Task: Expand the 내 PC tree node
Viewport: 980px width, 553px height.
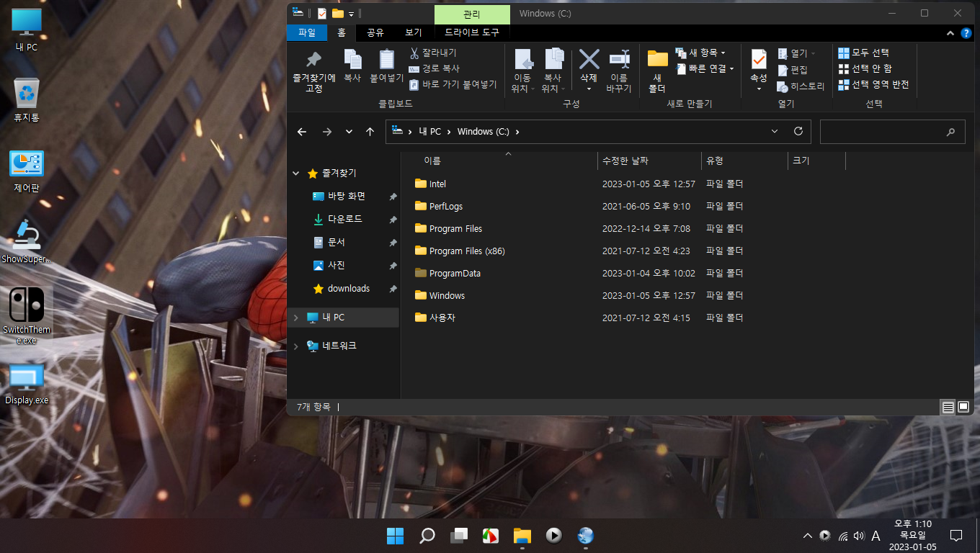Action: coord(296,318)
